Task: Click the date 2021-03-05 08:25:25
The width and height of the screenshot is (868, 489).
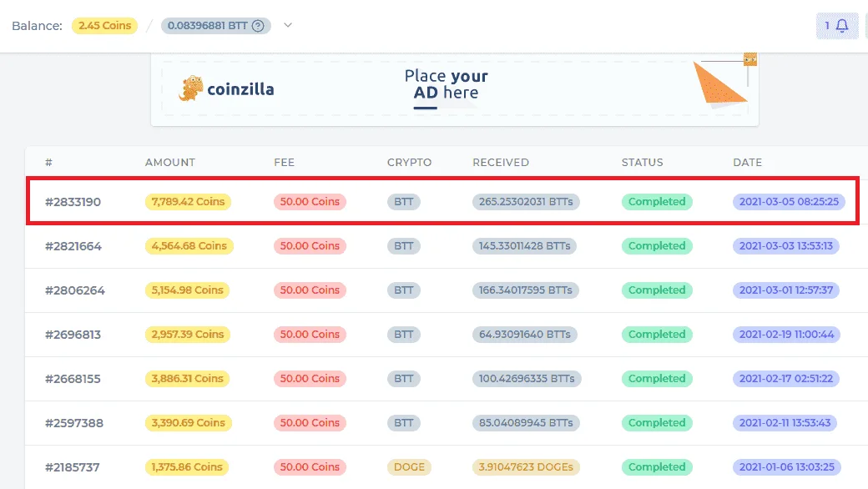Action: [x=789, y=201]
